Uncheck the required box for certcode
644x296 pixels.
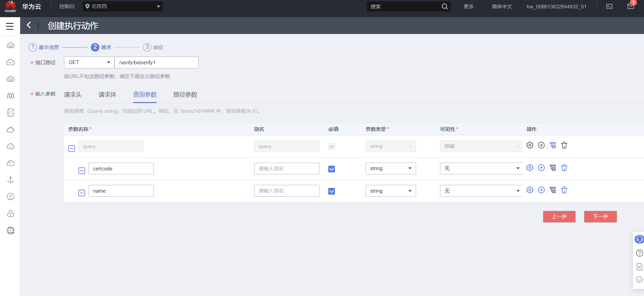(x=332, y=169)
